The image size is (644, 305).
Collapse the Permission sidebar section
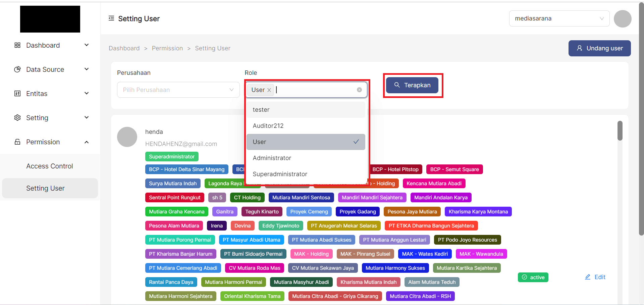(87, 142)
